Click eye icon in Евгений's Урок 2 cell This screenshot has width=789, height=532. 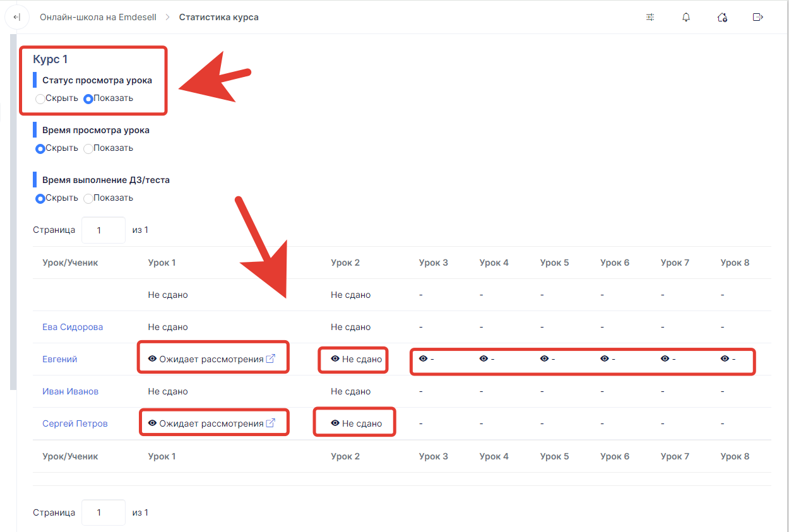[335, 359]
